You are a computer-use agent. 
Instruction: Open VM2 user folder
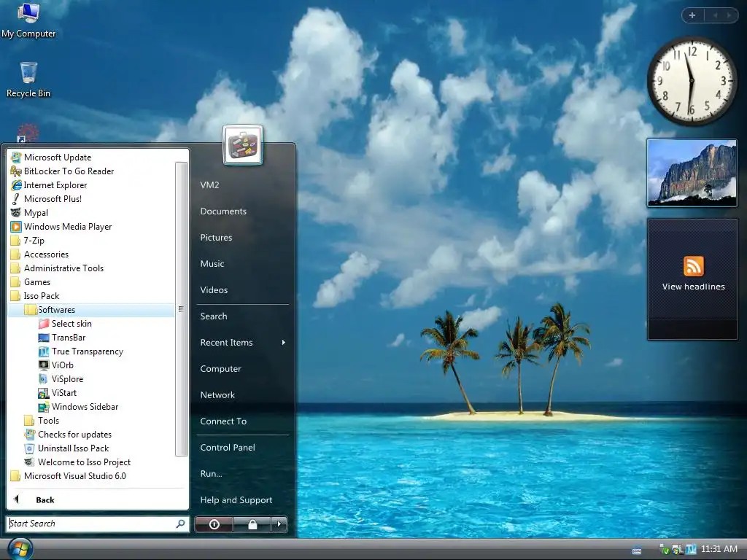209,184
